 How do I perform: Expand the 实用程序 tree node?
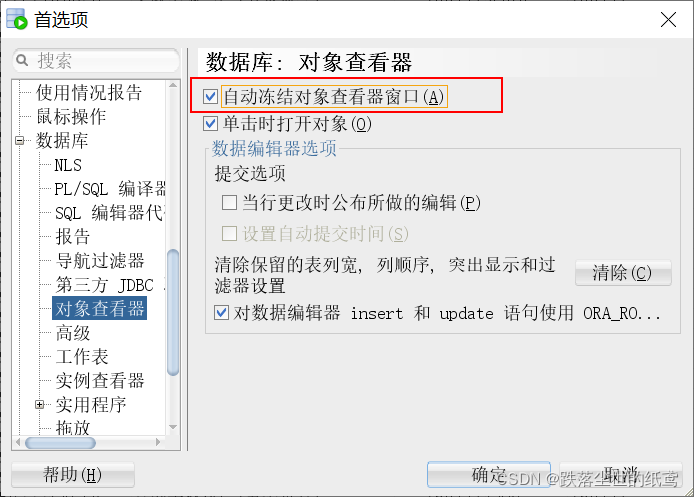[39, 404]
